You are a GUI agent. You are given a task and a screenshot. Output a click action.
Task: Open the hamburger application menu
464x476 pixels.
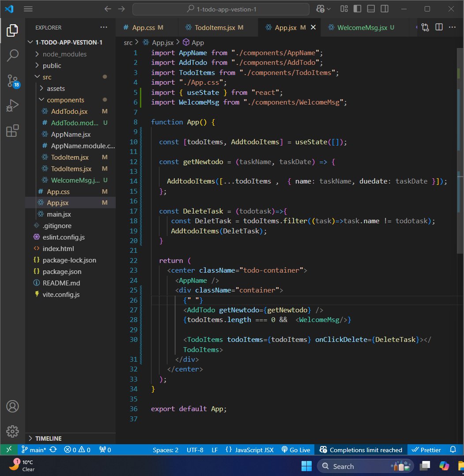coord(28,9)
